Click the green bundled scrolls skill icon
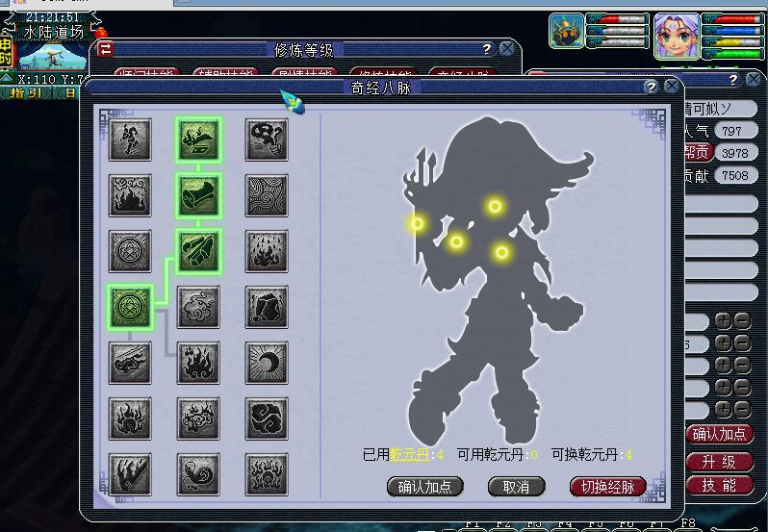The height and width of the screenshot is (532, 768). pyautogui.click(x=198, y=251)
